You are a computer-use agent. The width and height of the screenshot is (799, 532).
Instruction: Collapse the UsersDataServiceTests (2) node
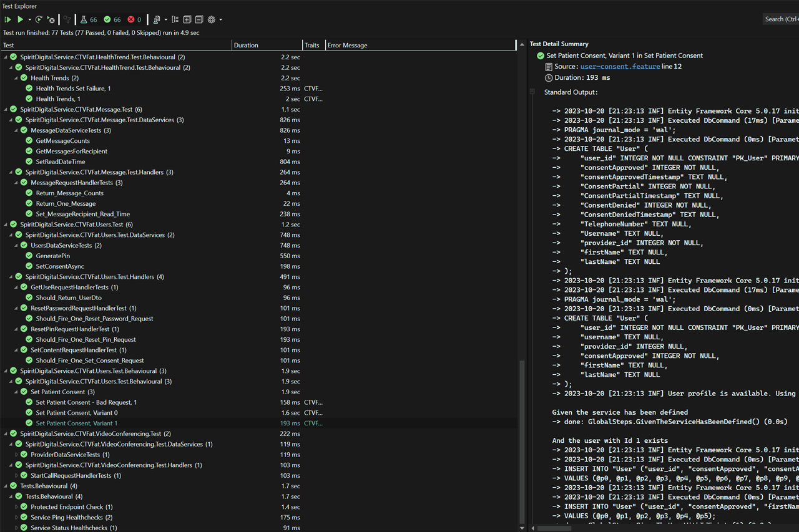(17, 245)
